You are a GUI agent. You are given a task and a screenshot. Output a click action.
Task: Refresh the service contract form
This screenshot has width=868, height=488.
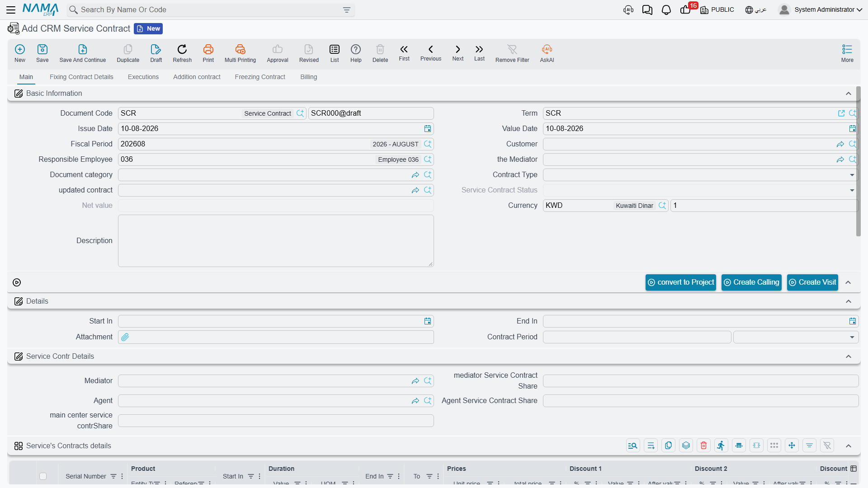pyautogui.click(x=182, y=53)
